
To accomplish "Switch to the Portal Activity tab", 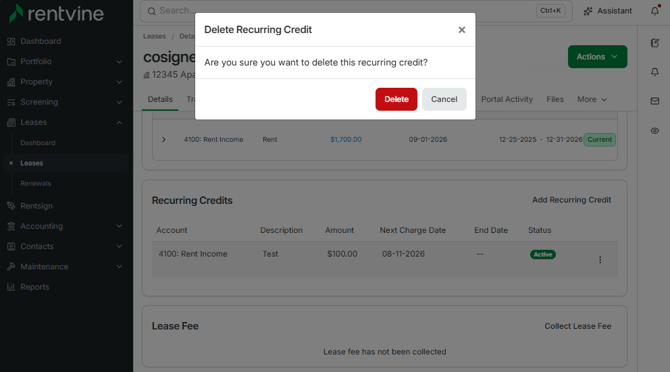I will point(507,99).
